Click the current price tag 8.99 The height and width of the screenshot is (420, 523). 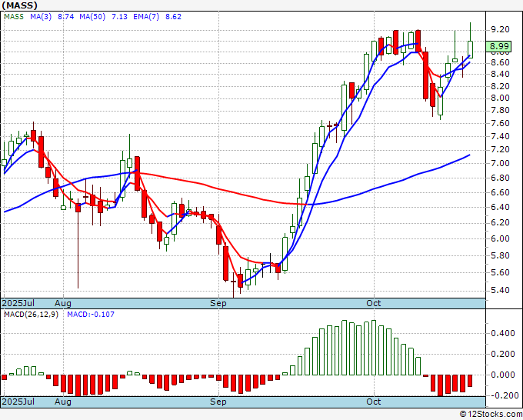pyautogui.click(x=499, y=46)
